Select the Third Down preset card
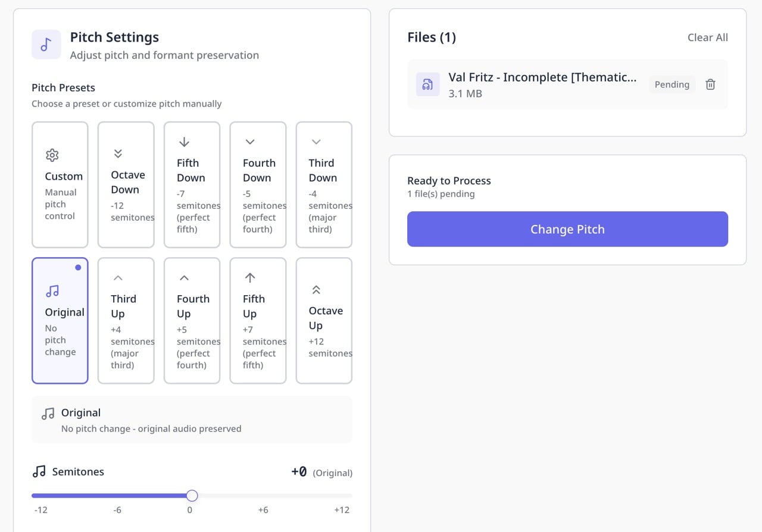 (324, 185)
